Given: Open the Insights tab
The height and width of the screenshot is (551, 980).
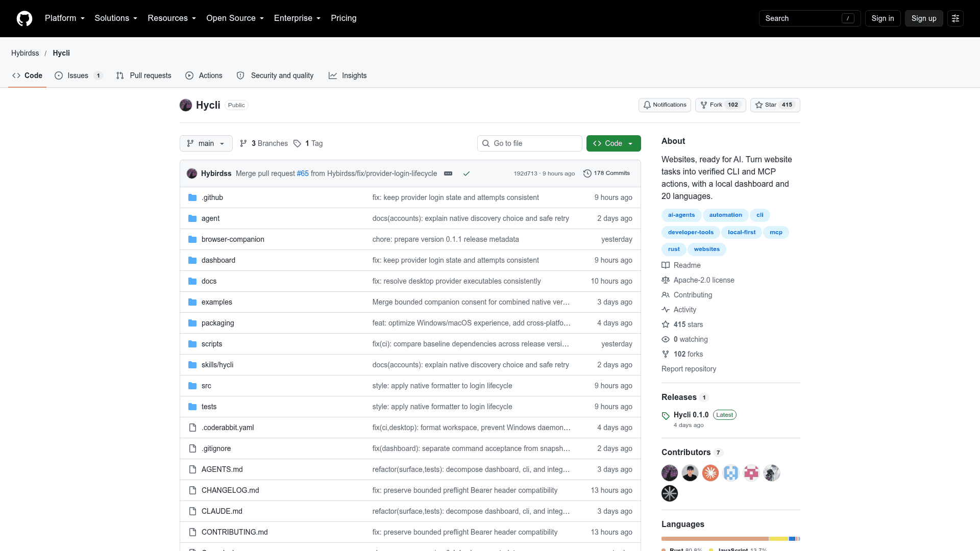Looking at the screenshot, I should pos(348,76).
